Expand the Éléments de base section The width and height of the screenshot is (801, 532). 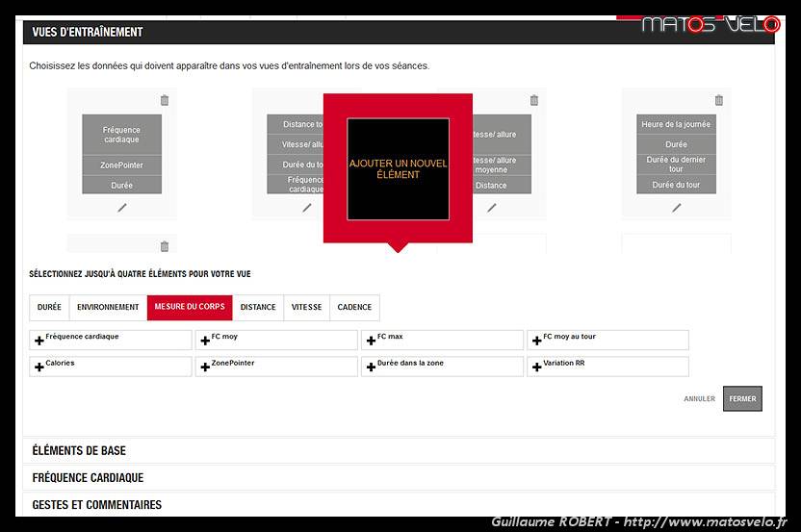tap(79, 450)
